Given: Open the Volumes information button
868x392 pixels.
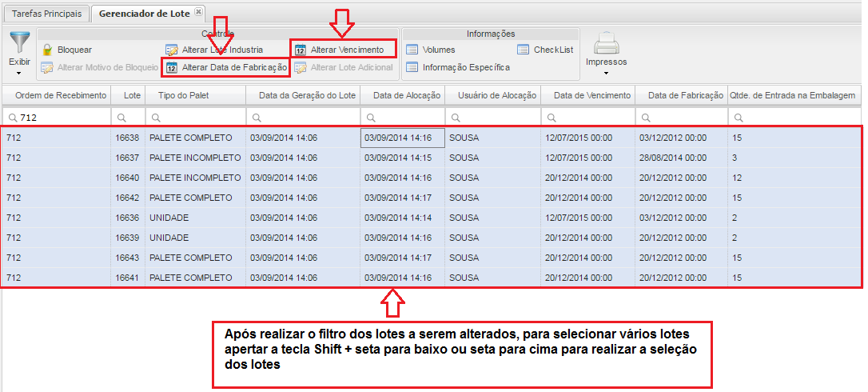Looking at the screenshot, I should click(x=439, y=50).
